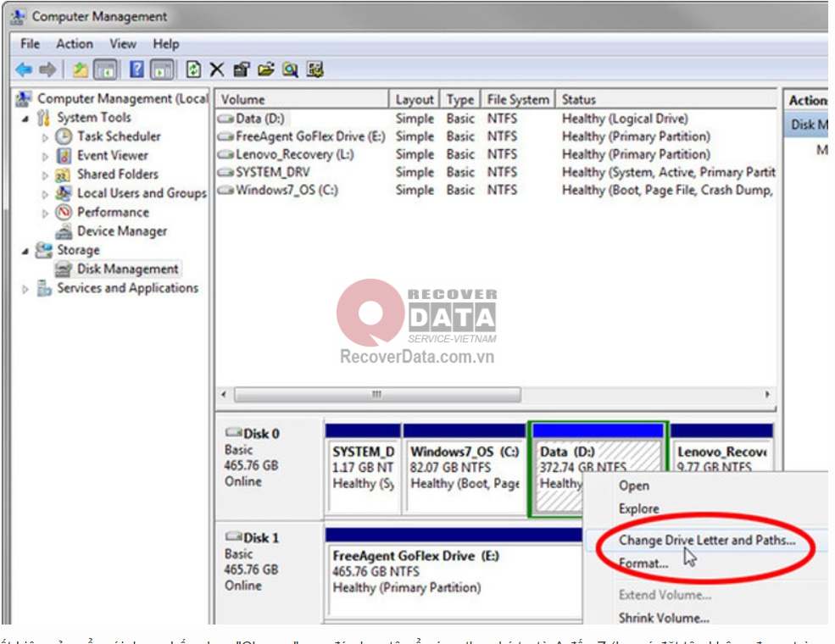Click the Refresh toolbar icon
The height and width of the screenshot is (644, 835).
click(194, 69)
